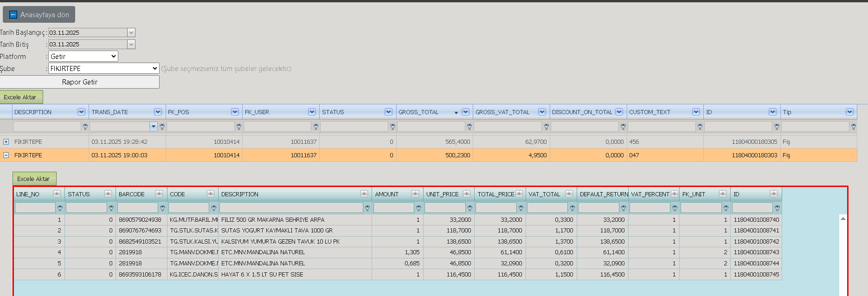Open the Tip column header menu arrow
This screenshot has height=296, width=868.
pyautogui.click(x=849, y=112)
